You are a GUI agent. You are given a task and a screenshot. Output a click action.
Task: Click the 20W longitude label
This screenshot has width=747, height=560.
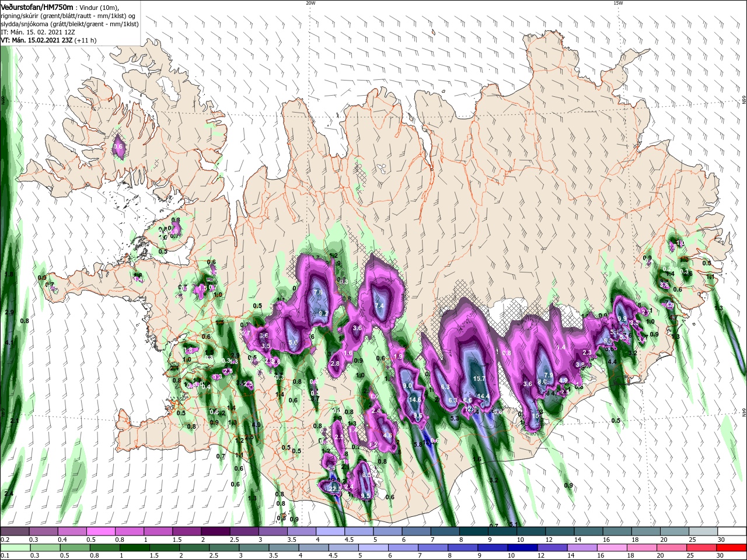tap(310, 3)
